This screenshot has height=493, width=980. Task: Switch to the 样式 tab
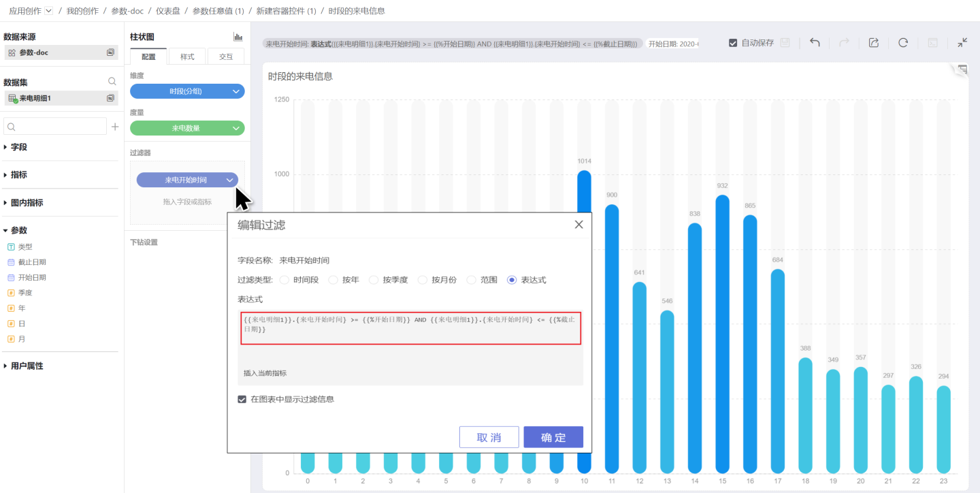187,57
